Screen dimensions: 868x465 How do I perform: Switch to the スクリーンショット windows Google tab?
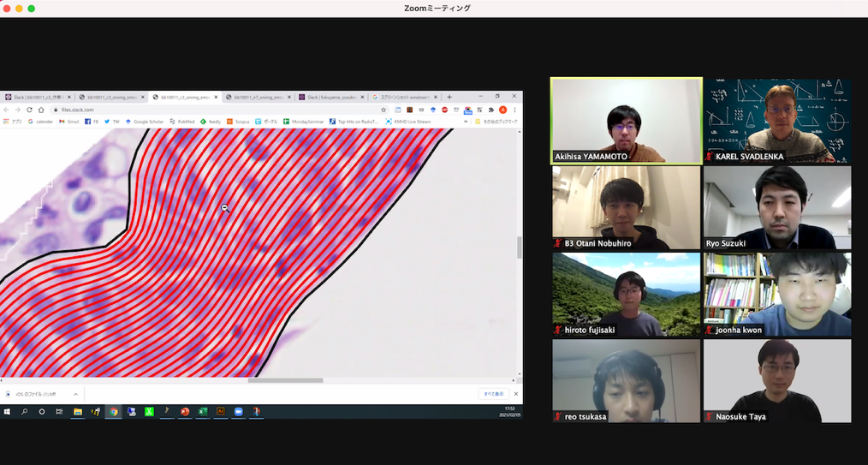(404, 97)
